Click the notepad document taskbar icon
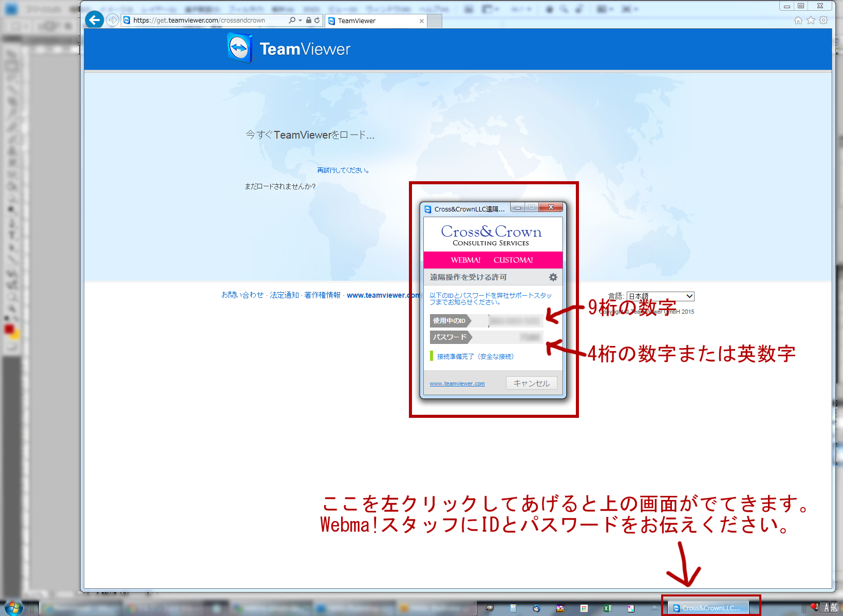 point(631,608)
